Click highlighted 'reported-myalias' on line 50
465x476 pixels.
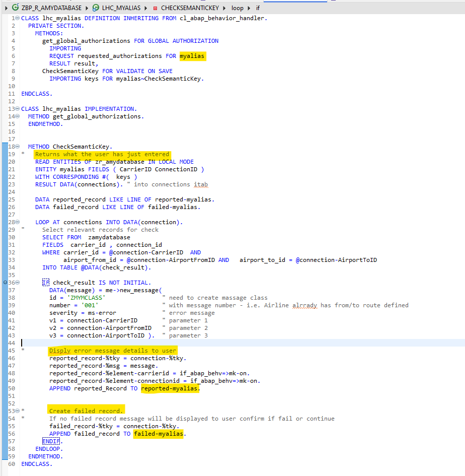pos(169,388)
